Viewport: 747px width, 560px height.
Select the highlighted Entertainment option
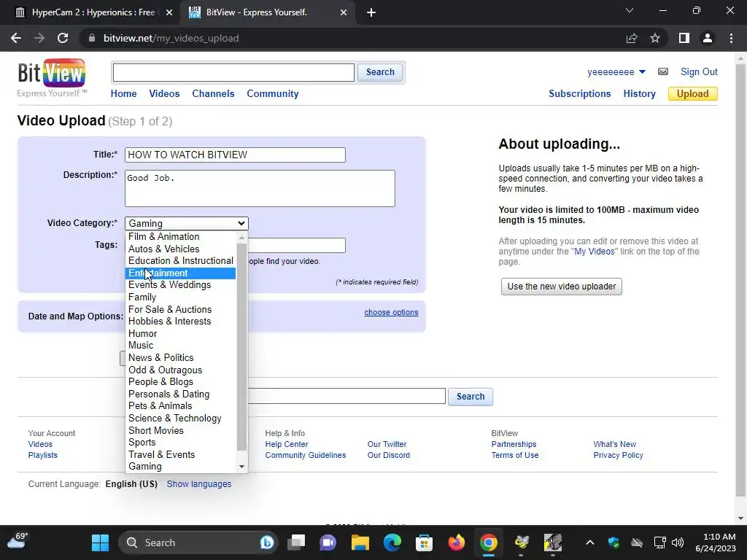(x=181, y=273)
